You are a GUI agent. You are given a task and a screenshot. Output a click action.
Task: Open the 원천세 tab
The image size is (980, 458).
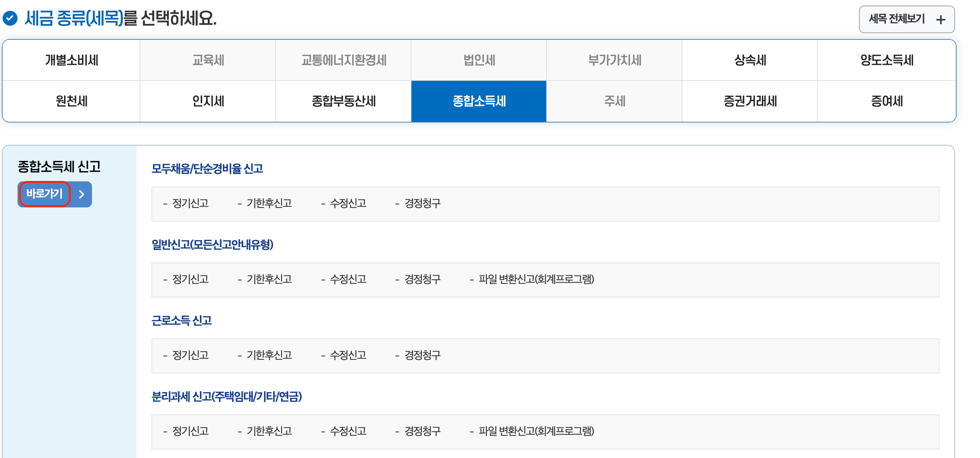71,101
